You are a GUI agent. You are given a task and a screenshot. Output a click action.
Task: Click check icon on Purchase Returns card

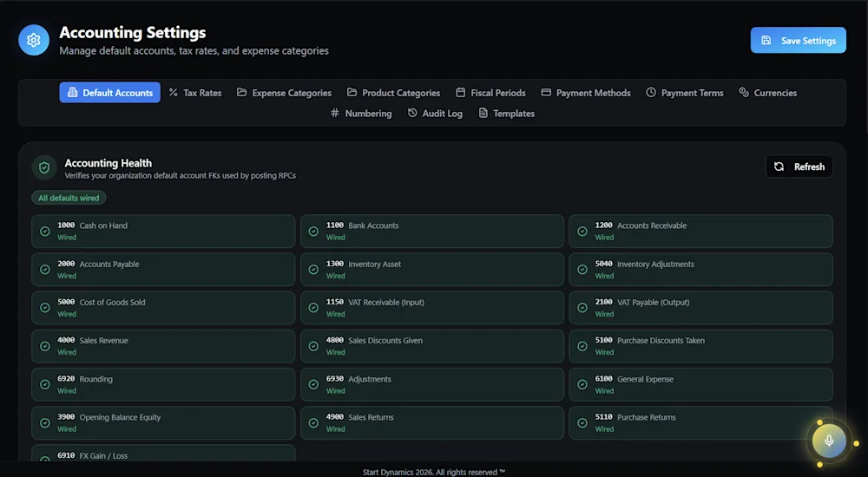(x=582, y=422)
